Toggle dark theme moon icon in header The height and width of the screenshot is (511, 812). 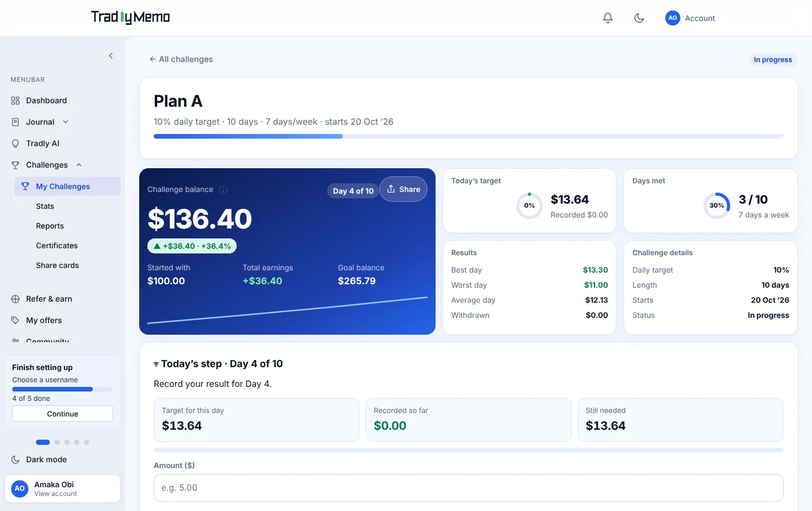(x=639, y=18)
